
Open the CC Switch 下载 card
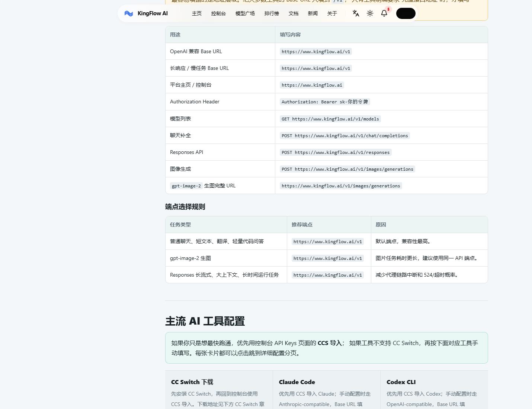pyautogui.click(x=219, y=390)
